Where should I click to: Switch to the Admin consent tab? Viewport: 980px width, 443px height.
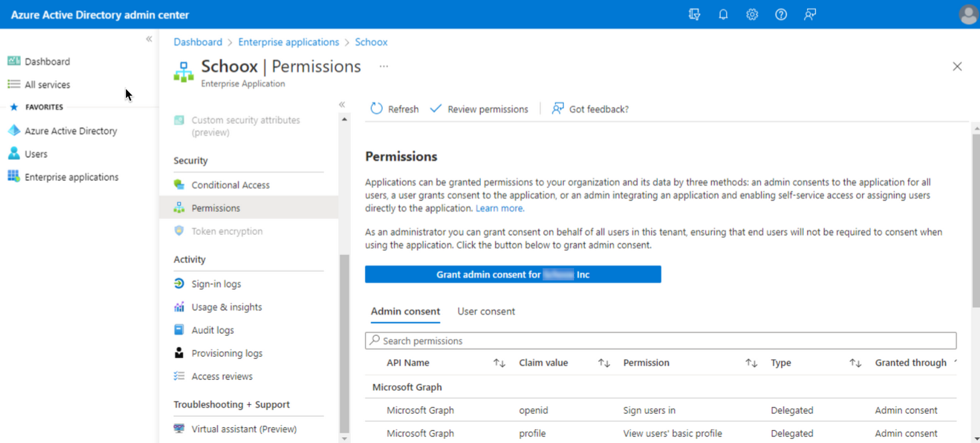[405, 311]
